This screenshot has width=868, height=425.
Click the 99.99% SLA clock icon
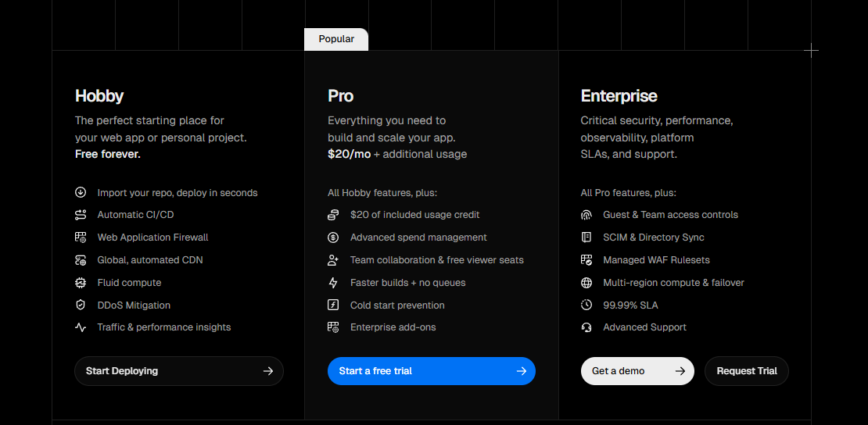[x=586, y=305]
